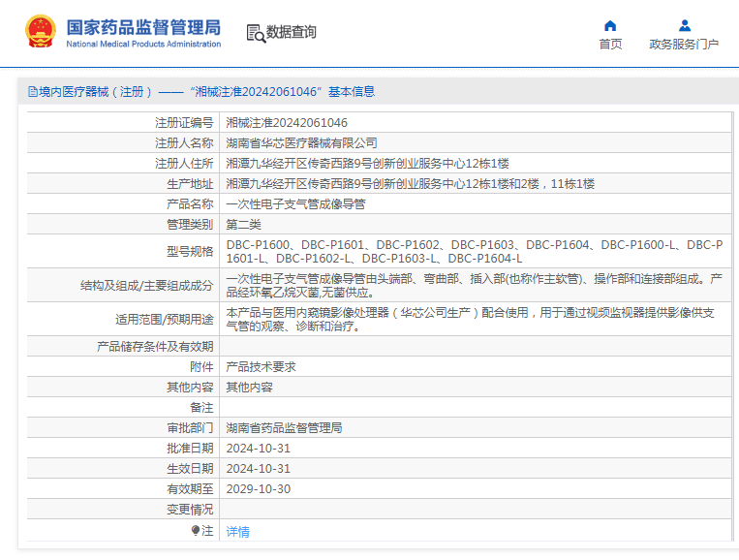Go to 首页 via the home icon
Screen dimensions: 739x560
(610, 25)
